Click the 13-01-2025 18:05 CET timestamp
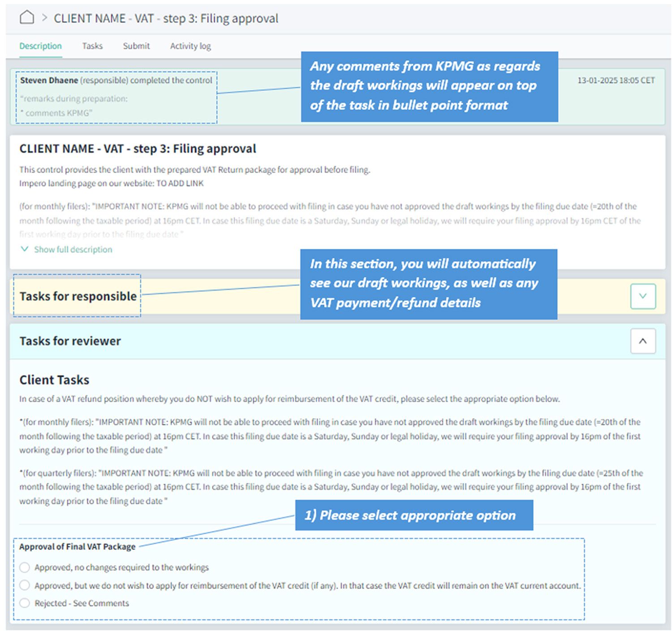672x631 pixels. point(616,81)
